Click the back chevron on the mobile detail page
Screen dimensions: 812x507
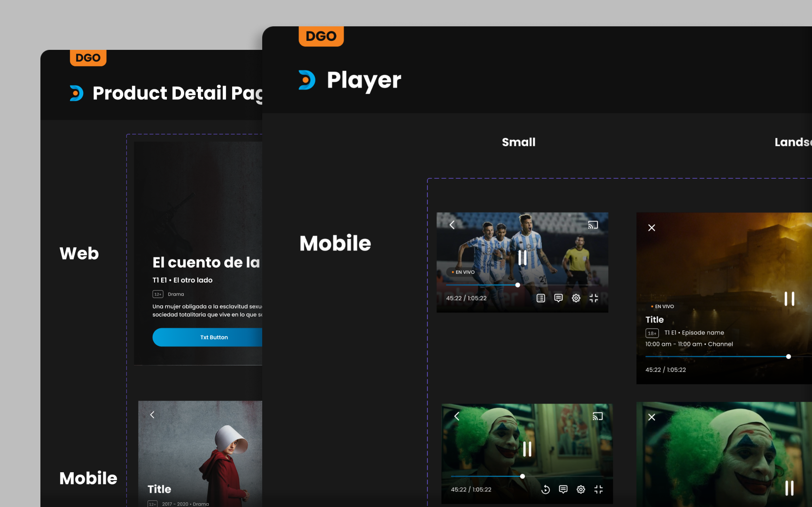(x=152, y=415)
